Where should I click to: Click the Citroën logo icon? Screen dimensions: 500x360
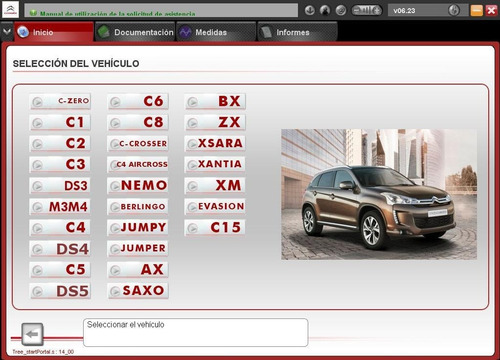(11, 10)
